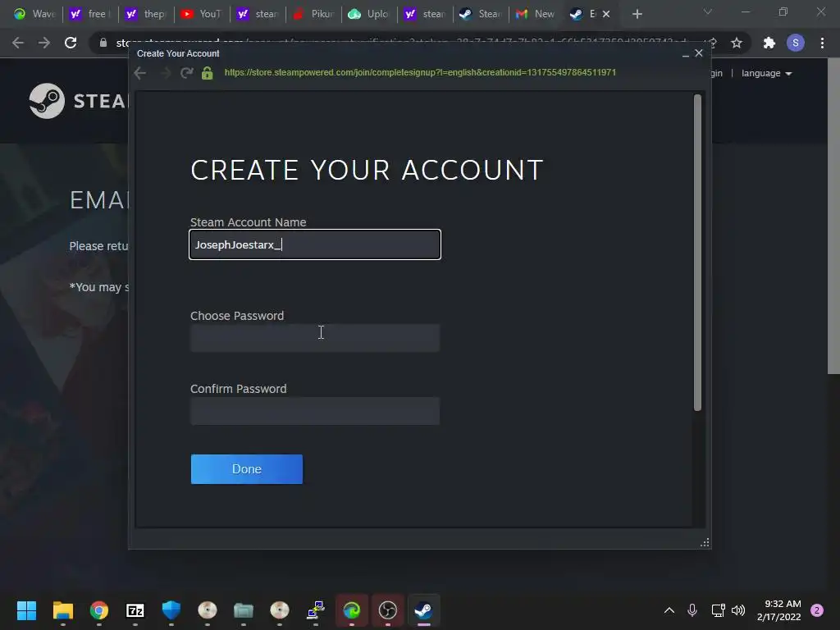The height and width of the screenshot is (630, 840).
Task: Click the Done button
Action: [246, 468]
